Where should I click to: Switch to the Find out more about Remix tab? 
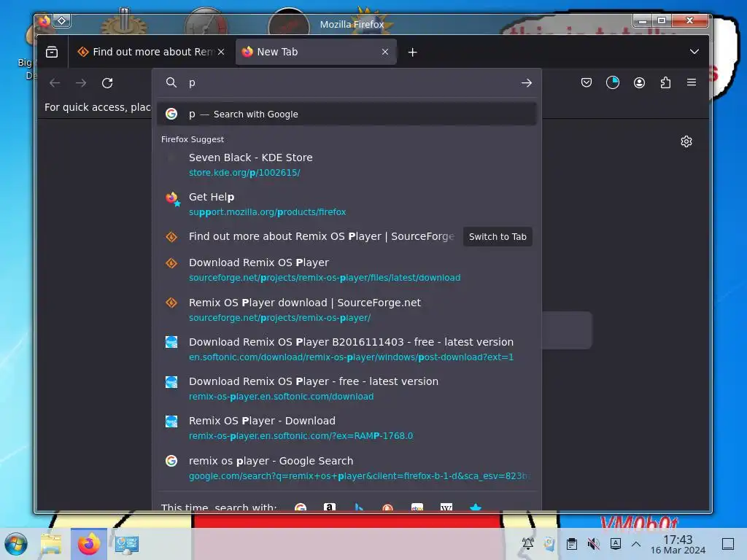tap(146, 52)
